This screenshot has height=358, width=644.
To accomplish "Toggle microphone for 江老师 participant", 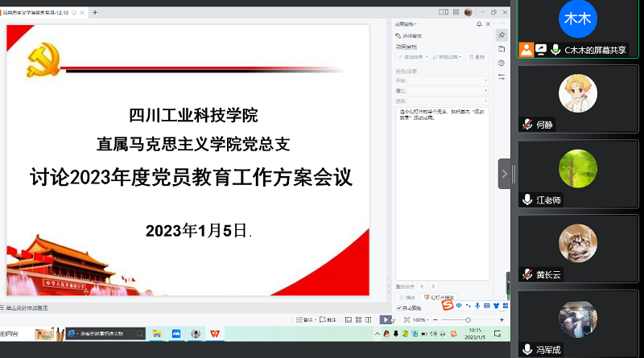I will [x=527, y=200].
